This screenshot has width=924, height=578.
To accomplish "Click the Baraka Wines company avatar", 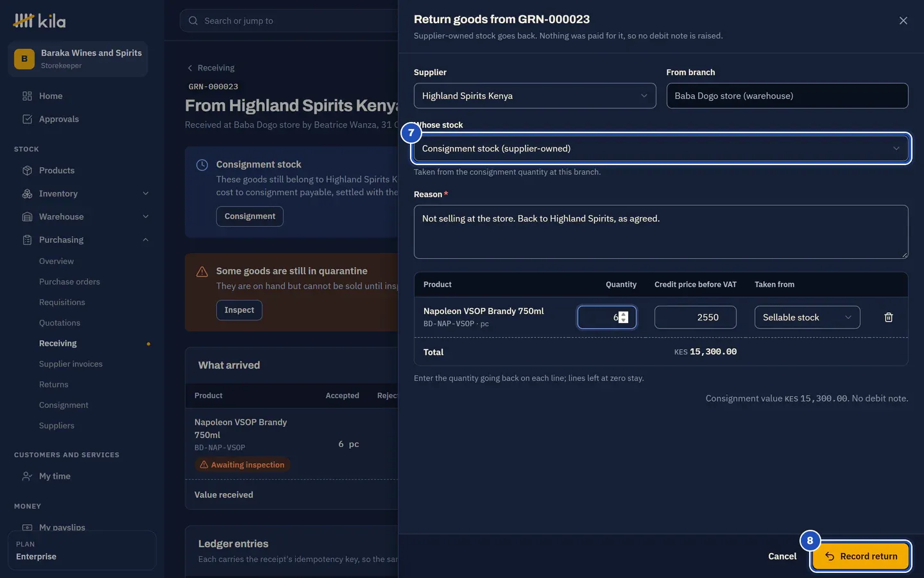I will click(24, 59).
